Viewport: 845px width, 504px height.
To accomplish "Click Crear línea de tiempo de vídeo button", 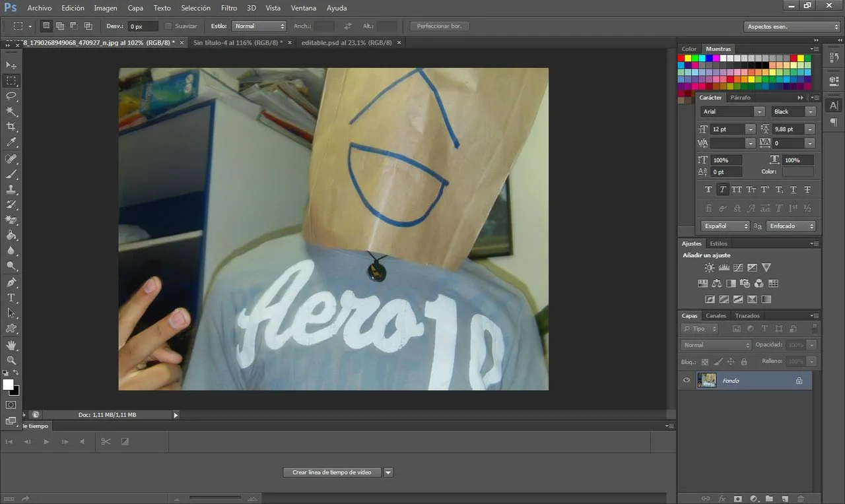I will click(332, 472).
